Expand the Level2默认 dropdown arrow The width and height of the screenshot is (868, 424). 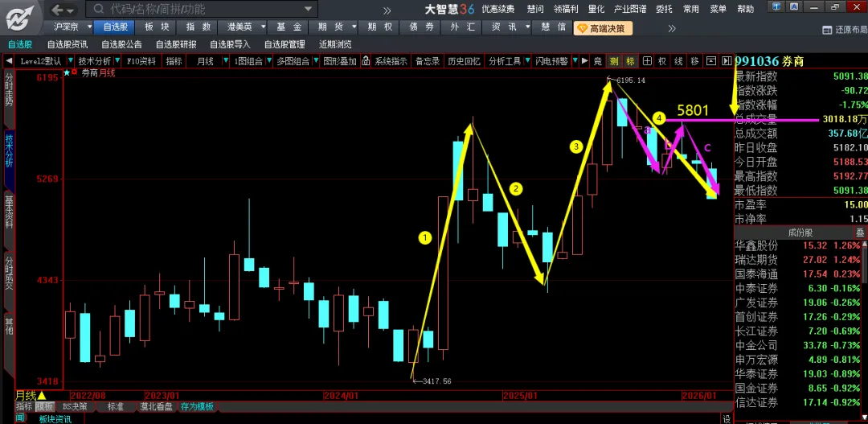point(71,61)
